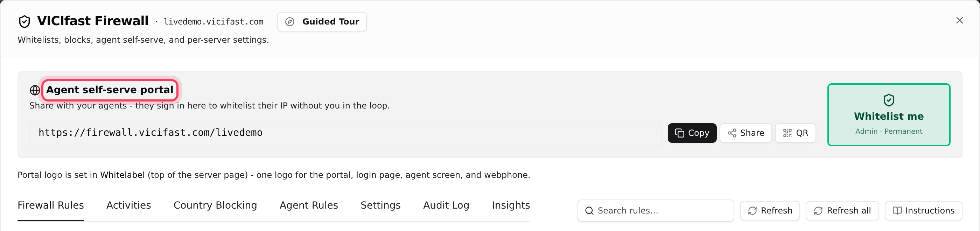Switch to the Firewall Rules tab
Viewport: 980px width, 231px height.
[x=51, y=205]
